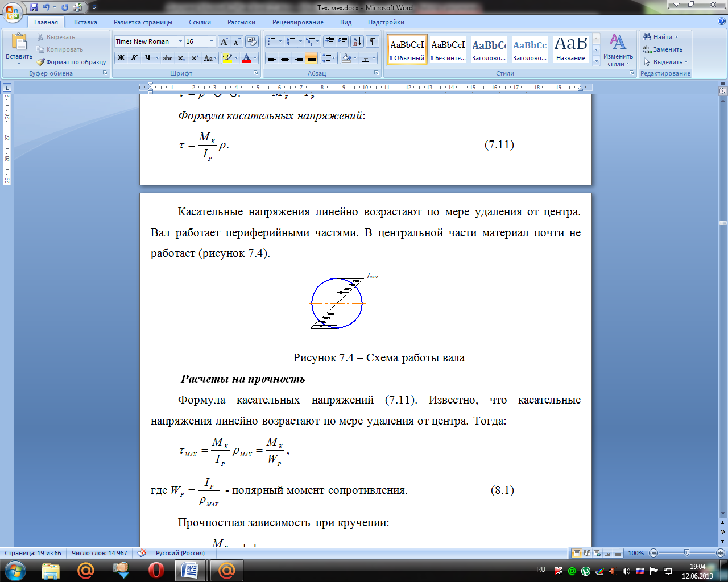Open Change Styles (Изменить стили) menu
Screen dimensions: 728x582
click(618, 50)
